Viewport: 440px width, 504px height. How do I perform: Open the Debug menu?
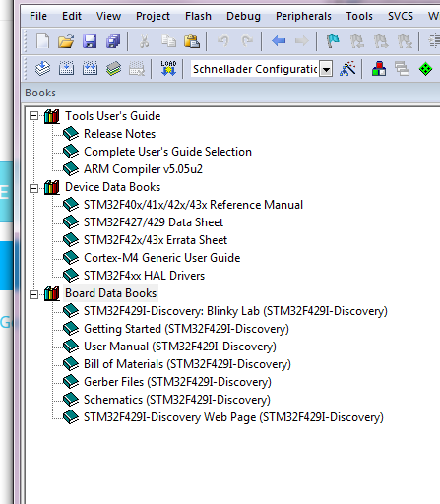243,16
